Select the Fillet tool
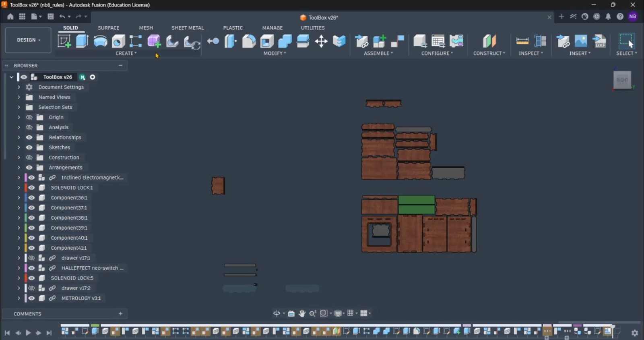 click(x=249, y=41)
